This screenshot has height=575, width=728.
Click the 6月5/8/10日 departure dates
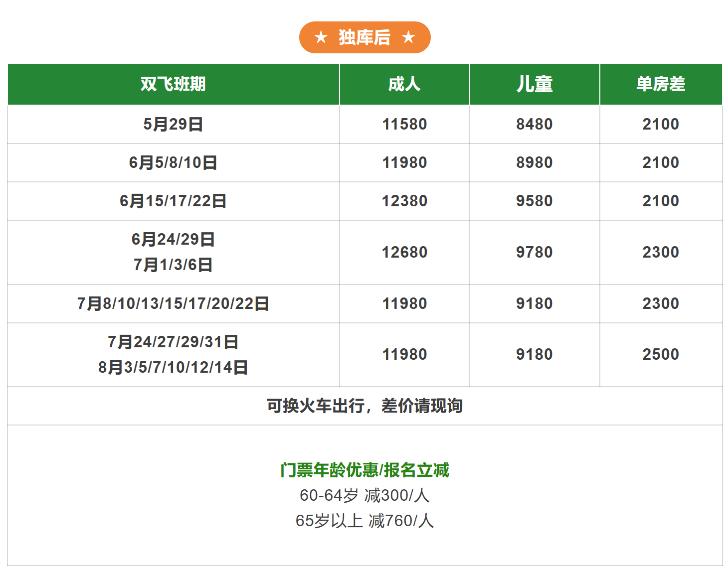point(173,162)
